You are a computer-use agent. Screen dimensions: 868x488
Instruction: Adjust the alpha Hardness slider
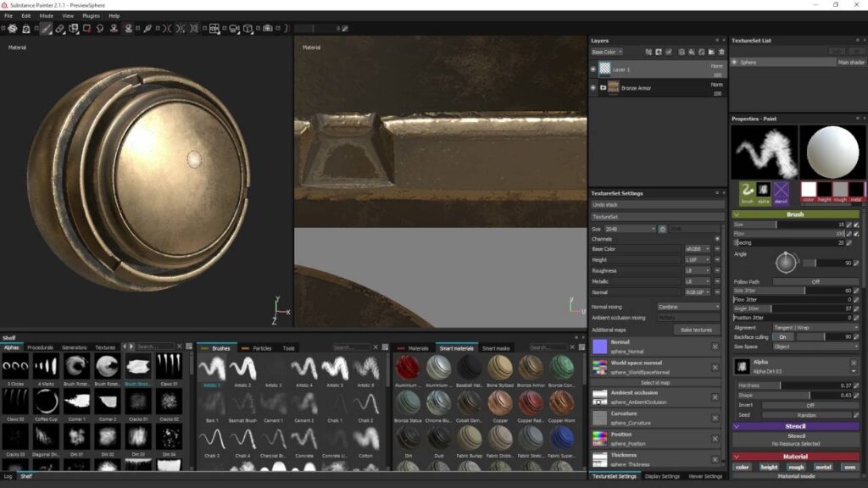[794, 385]
